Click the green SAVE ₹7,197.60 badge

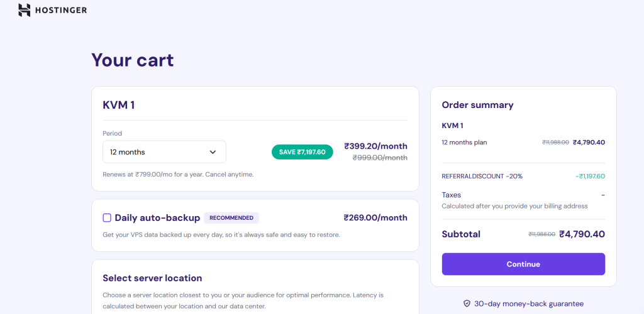tap(302, 152)
